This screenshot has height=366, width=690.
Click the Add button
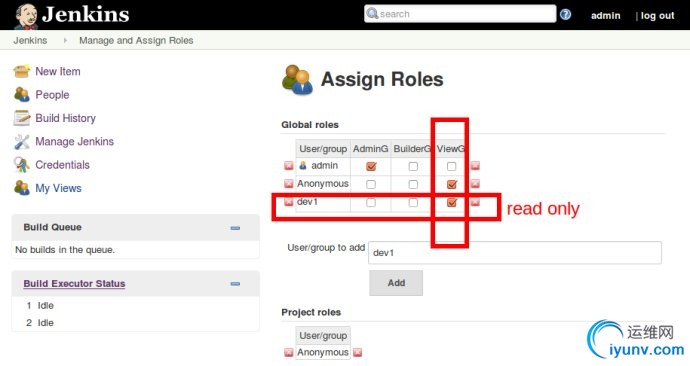396,283
